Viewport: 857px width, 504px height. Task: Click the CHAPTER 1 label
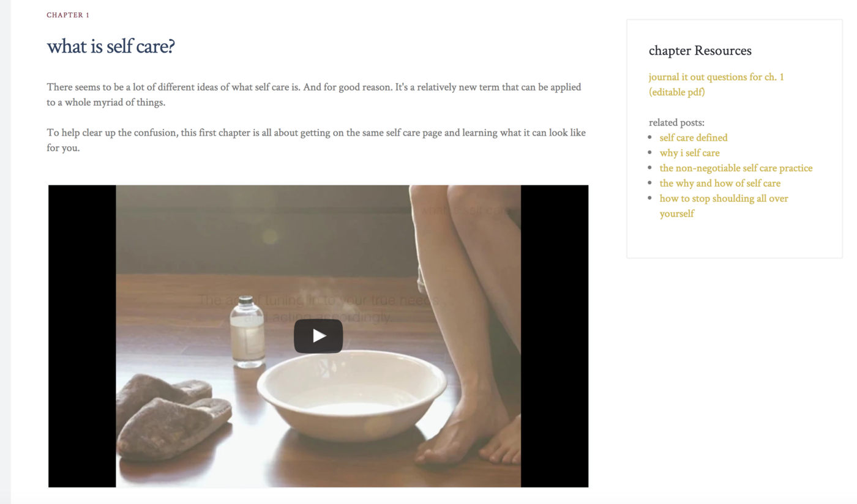pos(68,15)
